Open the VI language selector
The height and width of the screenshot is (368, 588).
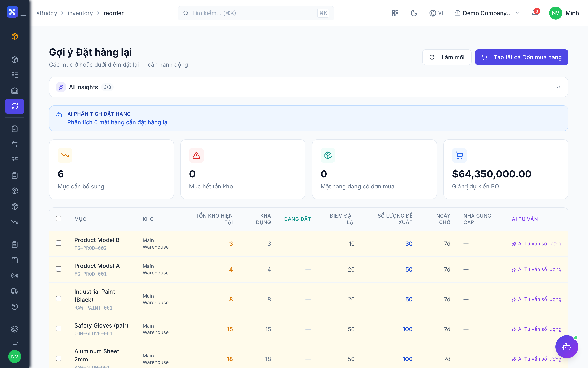coord(436,13)
